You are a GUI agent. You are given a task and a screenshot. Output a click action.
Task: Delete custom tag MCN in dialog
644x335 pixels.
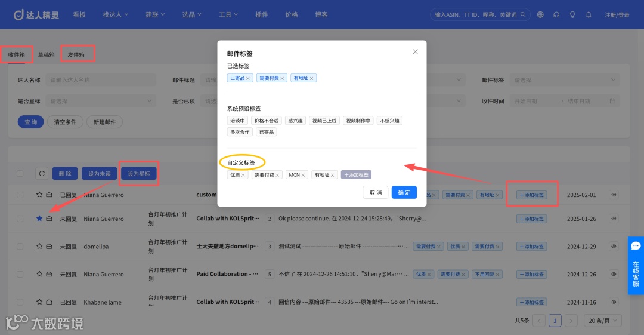(303, 176)
